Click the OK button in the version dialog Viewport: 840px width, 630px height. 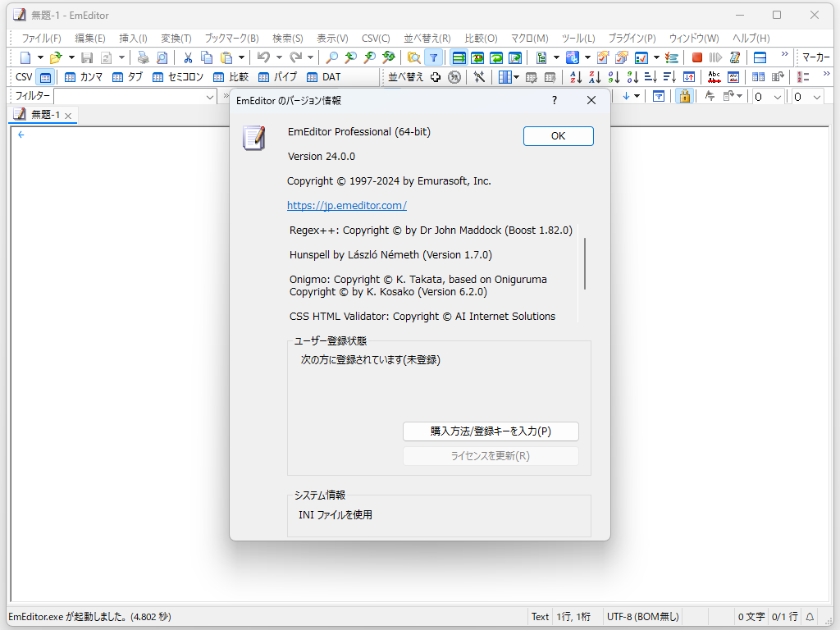coord(558,136)
